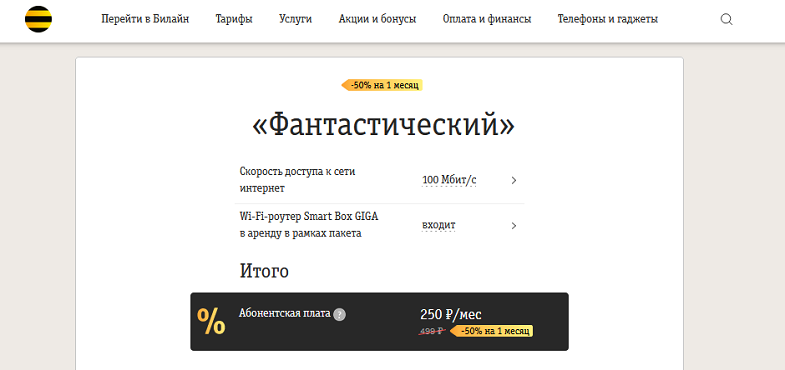This screenshot has width=785, height=370.
Task: Click the Итого heading
Action: coord(264,271)
